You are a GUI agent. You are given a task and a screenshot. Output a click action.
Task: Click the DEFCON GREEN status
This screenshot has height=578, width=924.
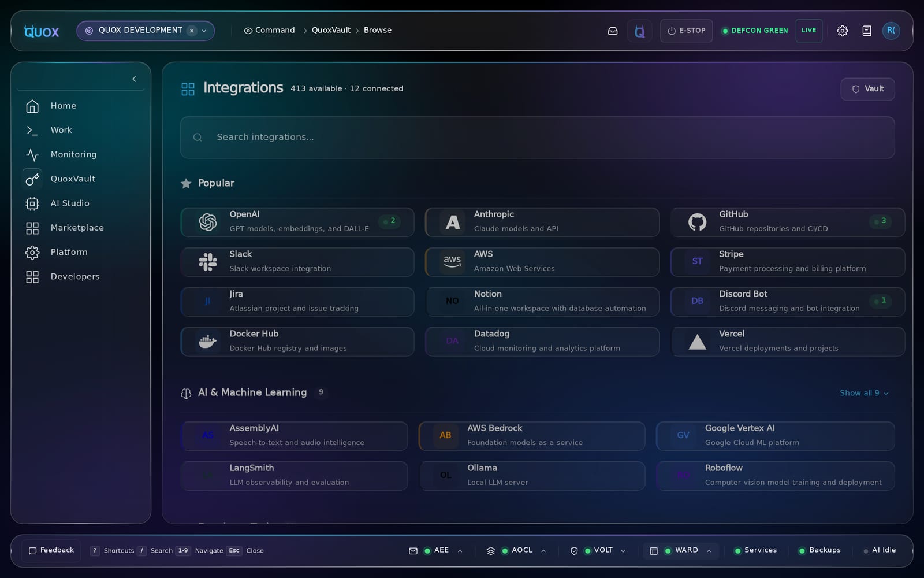coord(755,31)
